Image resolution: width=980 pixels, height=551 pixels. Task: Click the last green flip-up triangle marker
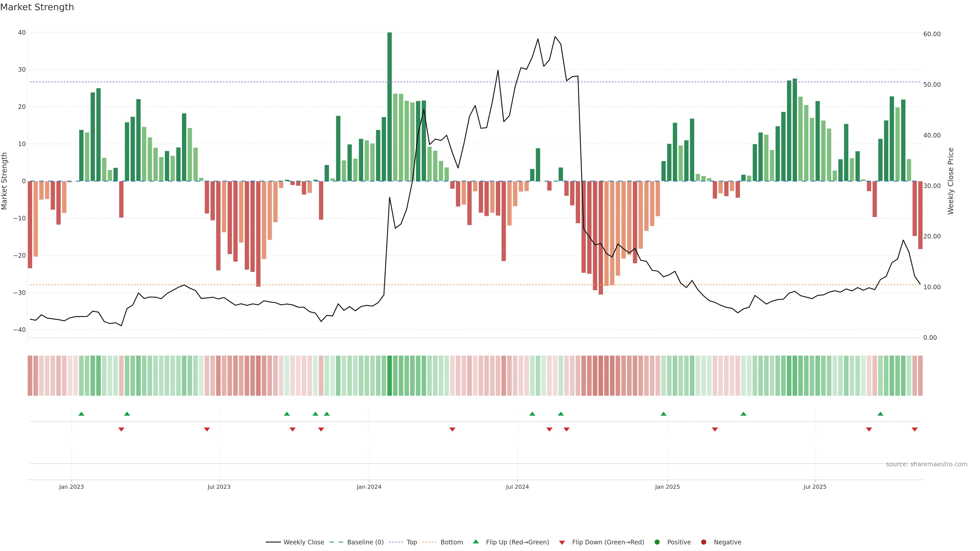880,414
